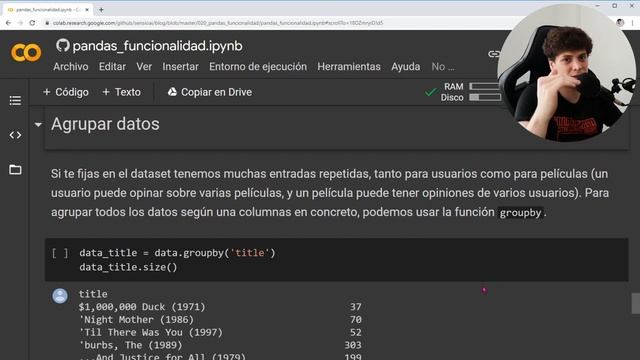This screenshot has width=640, height=360.
Task: Click the webcam video overlay
Action: (567, 73)
